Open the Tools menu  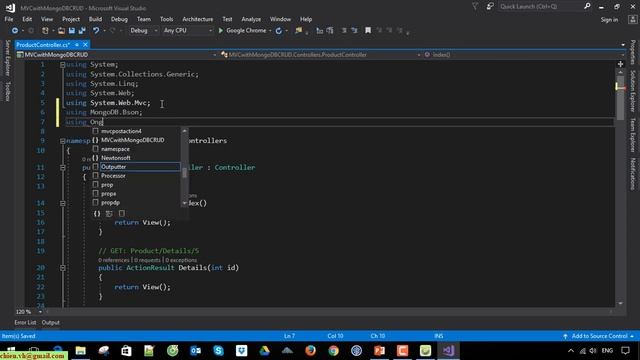pyautogui.click(x=166, y=19)
